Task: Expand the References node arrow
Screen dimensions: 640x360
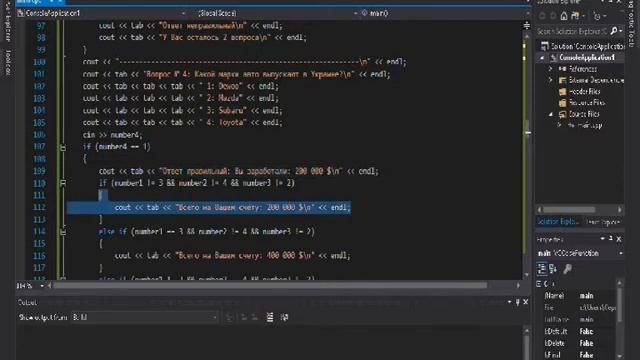Action: pos(550,69)
